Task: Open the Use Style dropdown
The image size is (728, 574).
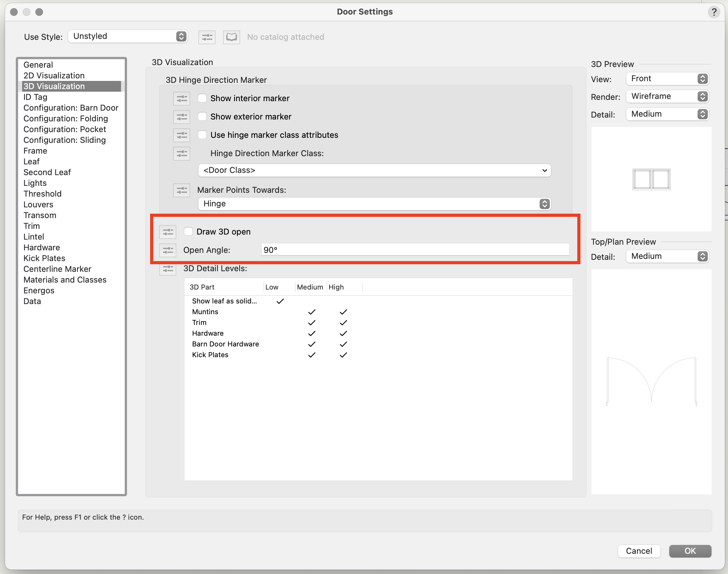Action: coord(128,36)
